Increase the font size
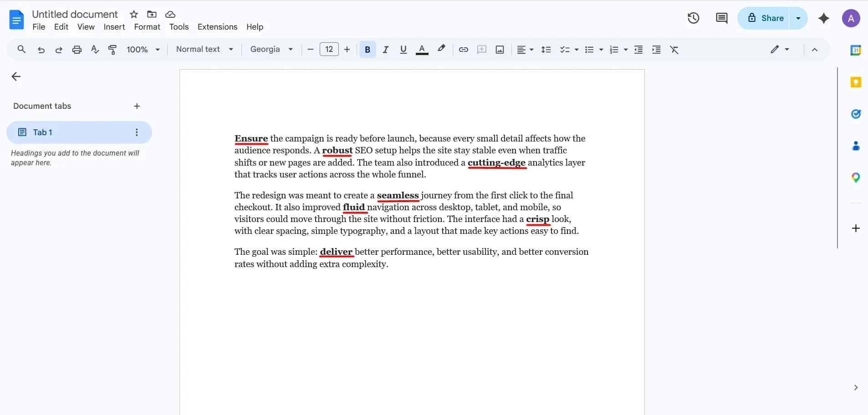 pos(347,50)
